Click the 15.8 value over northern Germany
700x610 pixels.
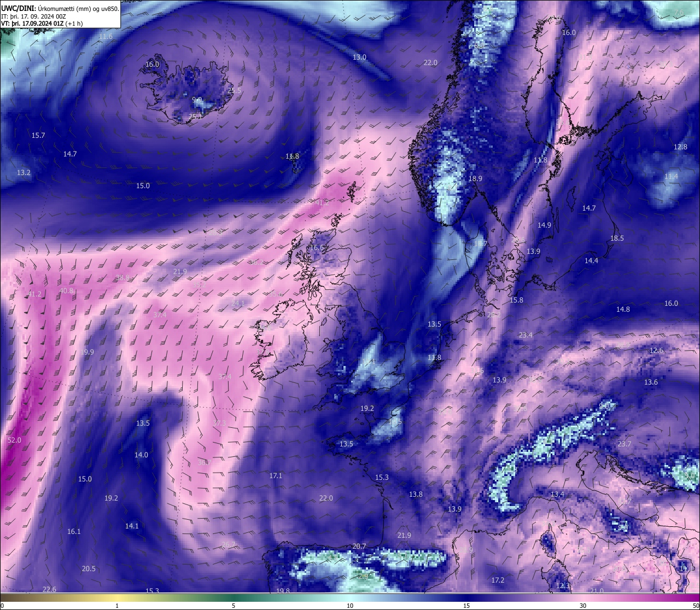tap(516, 300)
